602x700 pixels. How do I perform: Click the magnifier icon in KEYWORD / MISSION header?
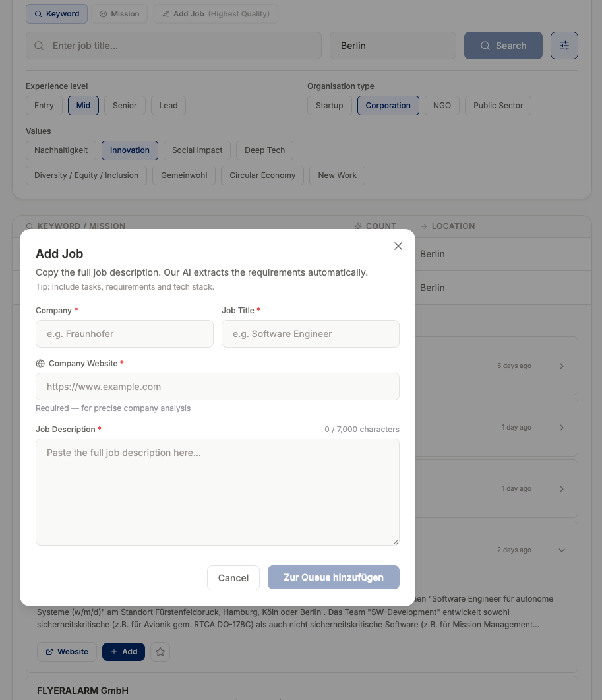click(x=30, y=226)
